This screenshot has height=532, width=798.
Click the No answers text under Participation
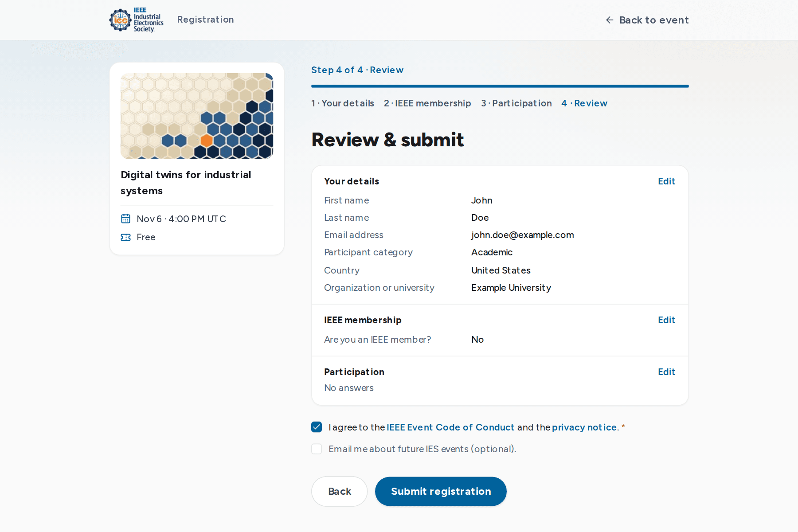point(349,388)
